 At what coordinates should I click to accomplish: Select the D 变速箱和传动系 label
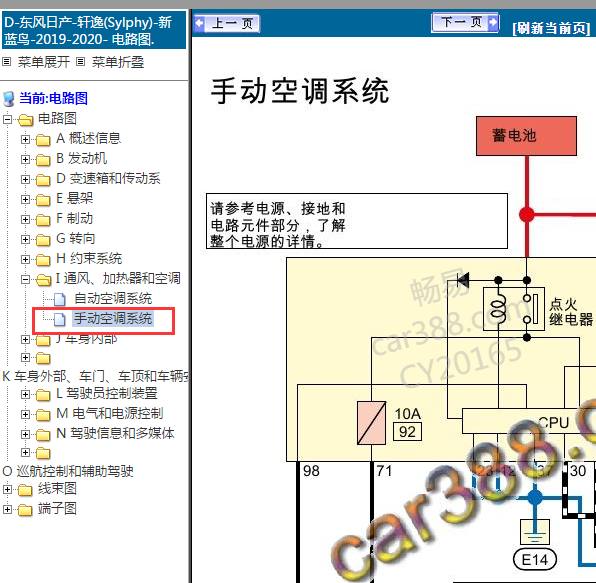pos(108,178)
